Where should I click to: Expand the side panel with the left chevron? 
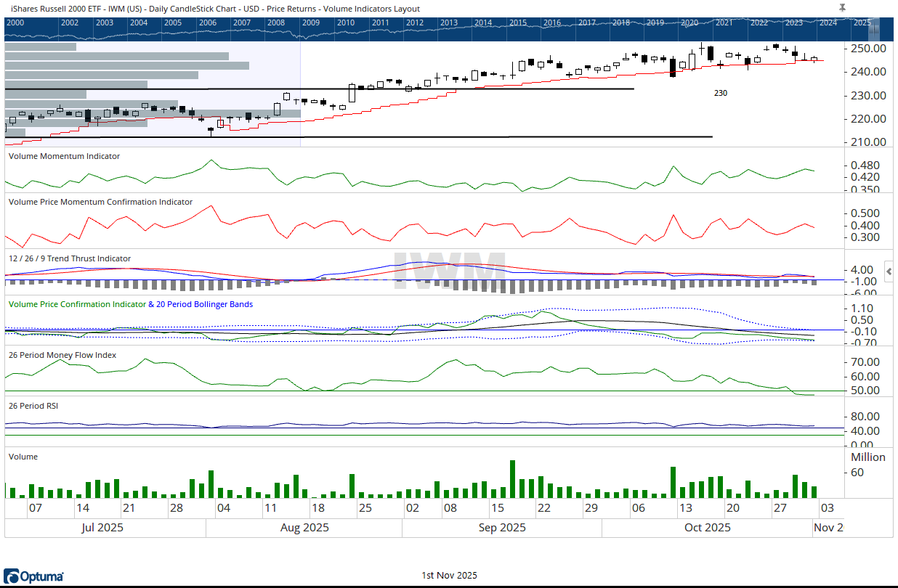(888, 269)
